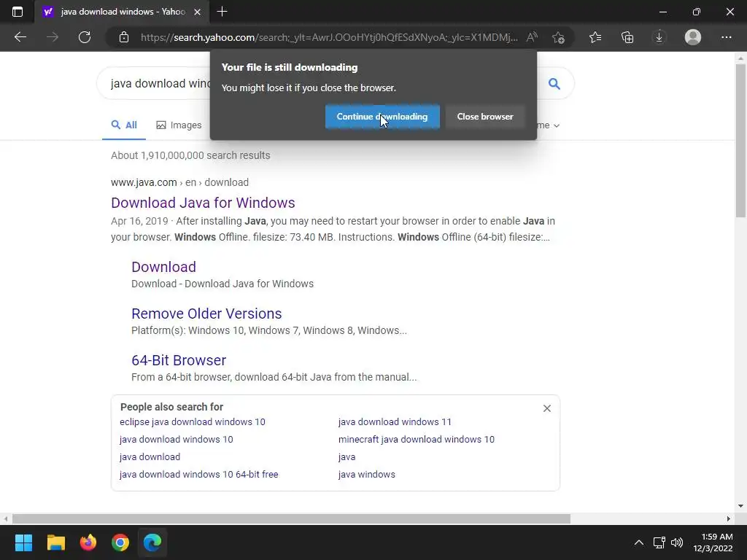Image resolution: width=747 pixels, height=560 pixels.
Task: Open the partially hidden time filter dropdown
Action: (x=549, y=125)
